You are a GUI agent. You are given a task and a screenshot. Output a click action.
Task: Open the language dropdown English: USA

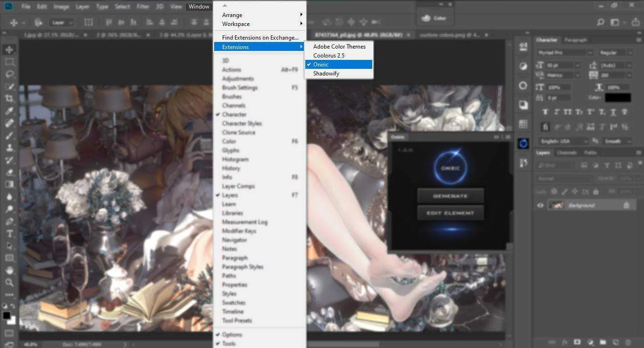(564, 141)
